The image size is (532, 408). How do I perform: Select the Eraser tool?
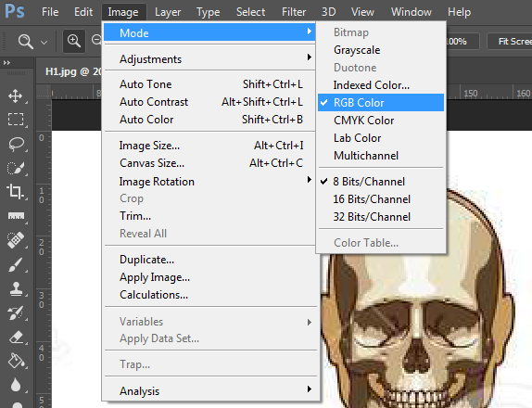(x=16, y=338)
